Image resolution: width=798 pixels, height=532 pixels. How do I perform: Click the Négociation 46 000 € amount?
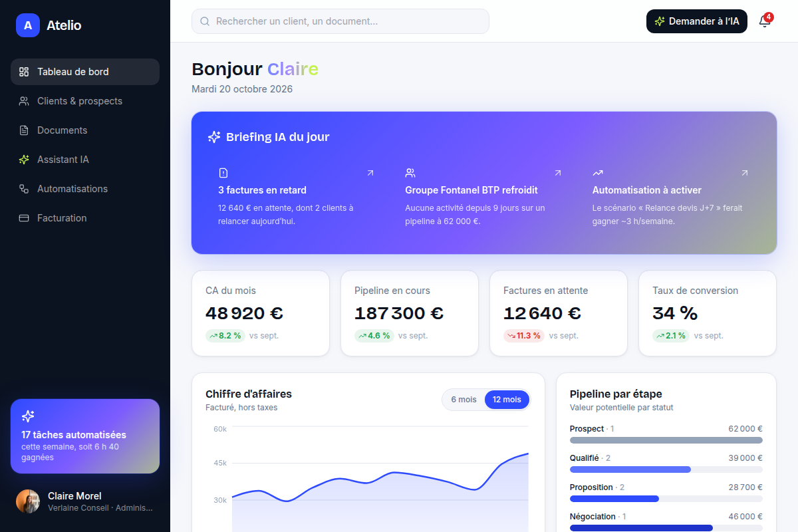pyautogui.click(x=745, y=517)
